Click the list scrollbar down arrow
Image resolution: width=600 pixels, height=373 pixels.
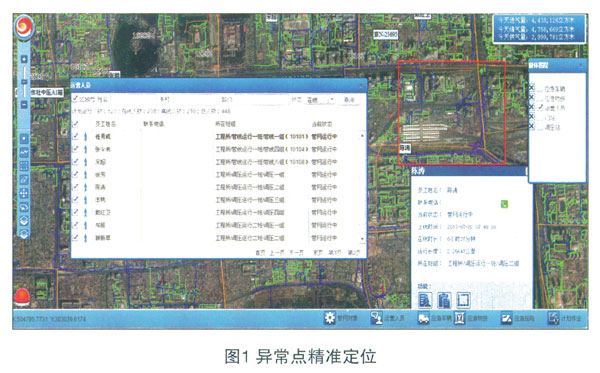click(362, 239)
